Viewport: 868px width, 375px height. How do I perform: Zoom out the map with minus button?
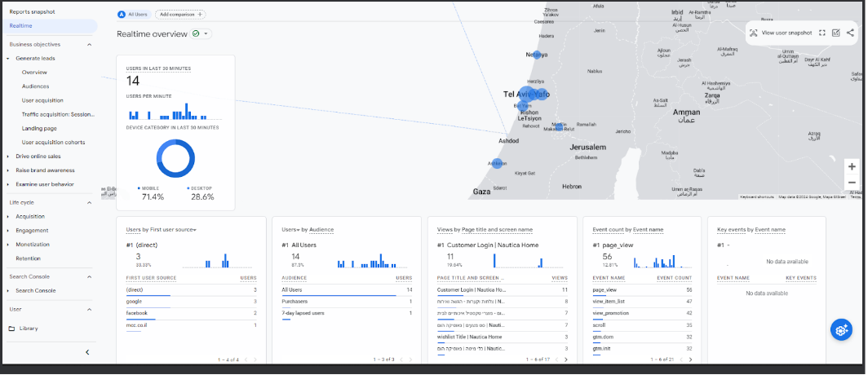pyautogui.click(x=852, y=183)
